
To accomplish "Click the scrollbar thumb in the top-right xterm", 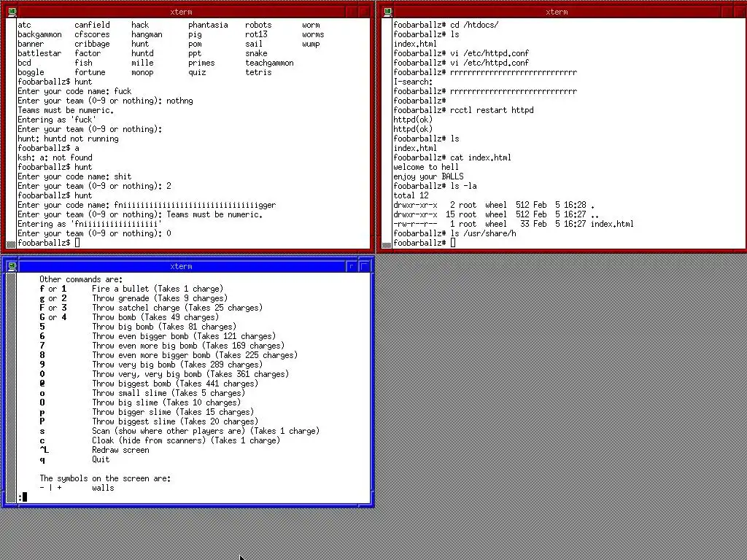I will pos(387,245).
